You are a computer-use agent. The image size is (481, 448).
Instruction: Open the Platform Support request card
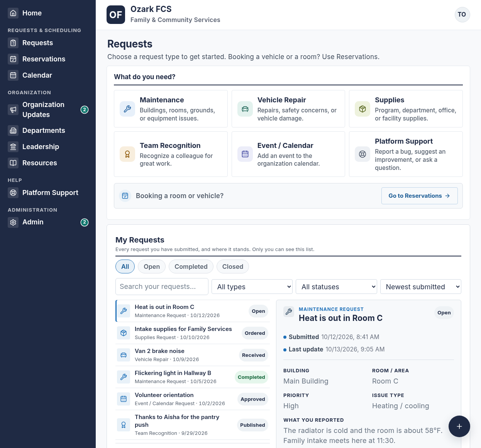(x=406, y=154)
